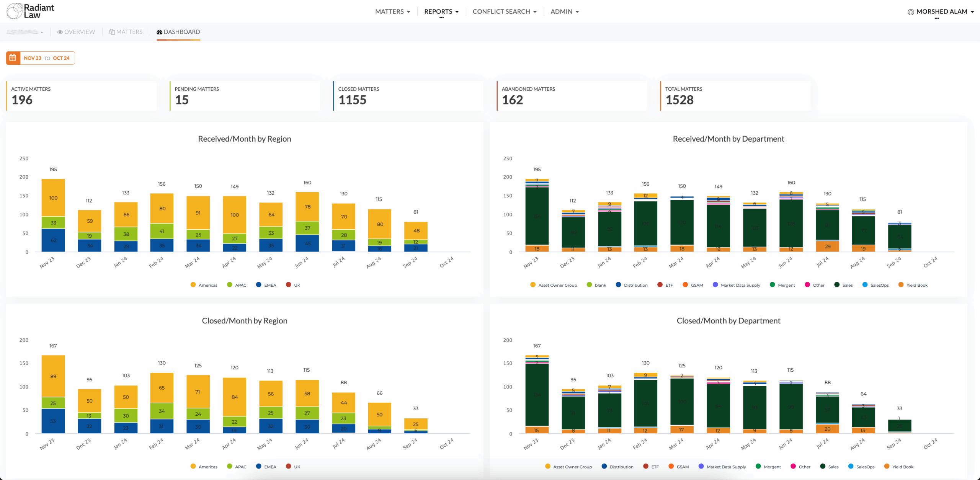Open the blurred client selector dropdown
980x480 pixels.
(x=25, y=32)
